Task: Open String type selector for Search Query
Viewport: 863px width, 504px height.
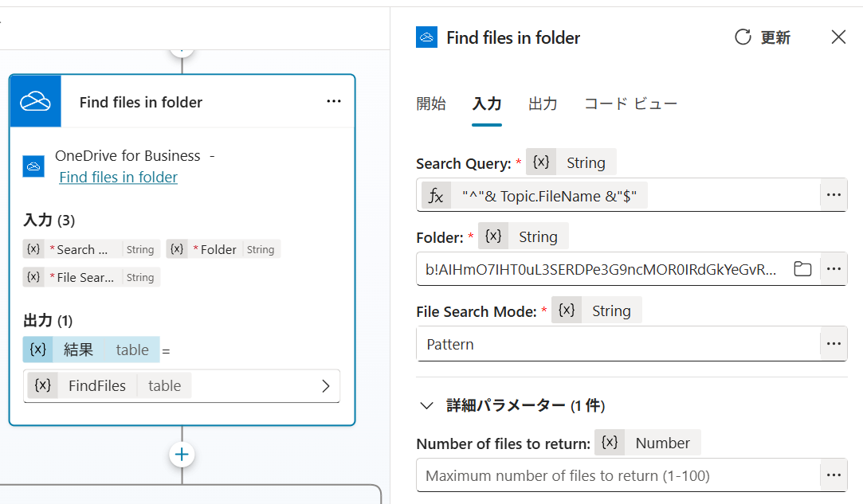Action: click(x=586, y=162)
